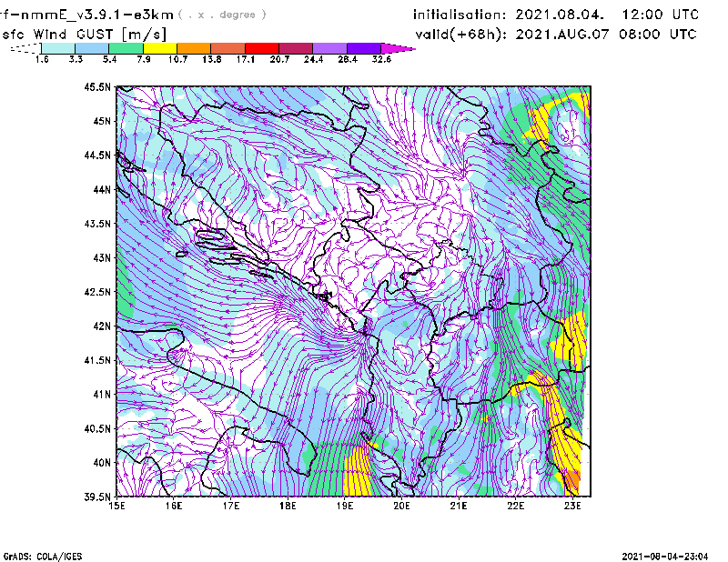Click the '40.5N' latitude label
The height and width of the screenshot is (562, 728).
[97, 429]
